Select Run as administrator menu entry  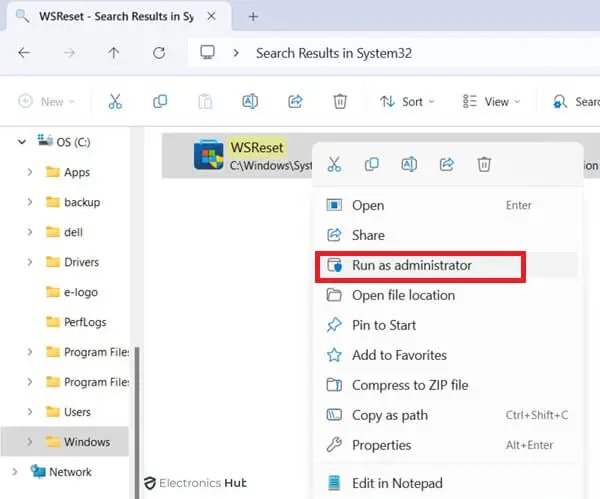(x=411, y=266)
